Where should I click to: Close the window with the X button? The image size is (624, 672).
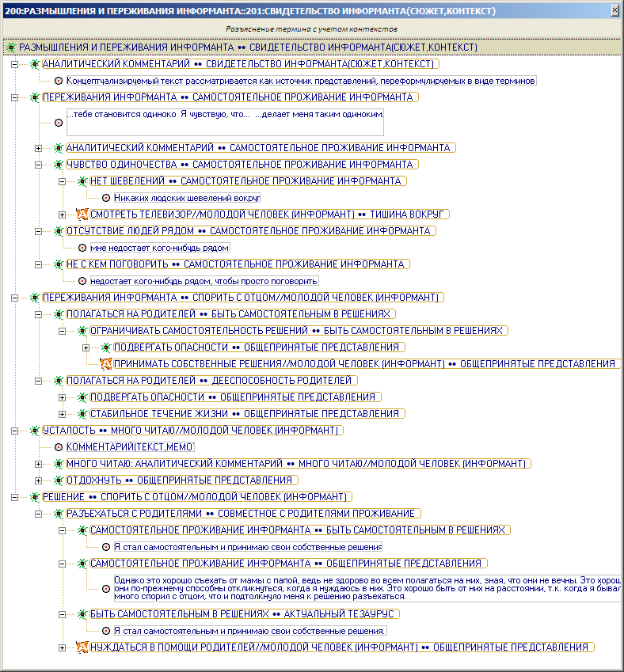click(615, 11)
